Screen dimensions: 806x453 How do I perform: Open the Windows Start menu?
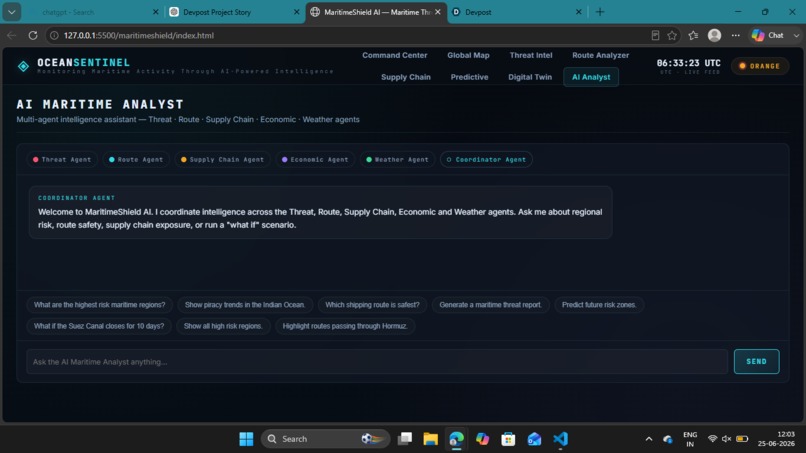click(x=246, y=439)
